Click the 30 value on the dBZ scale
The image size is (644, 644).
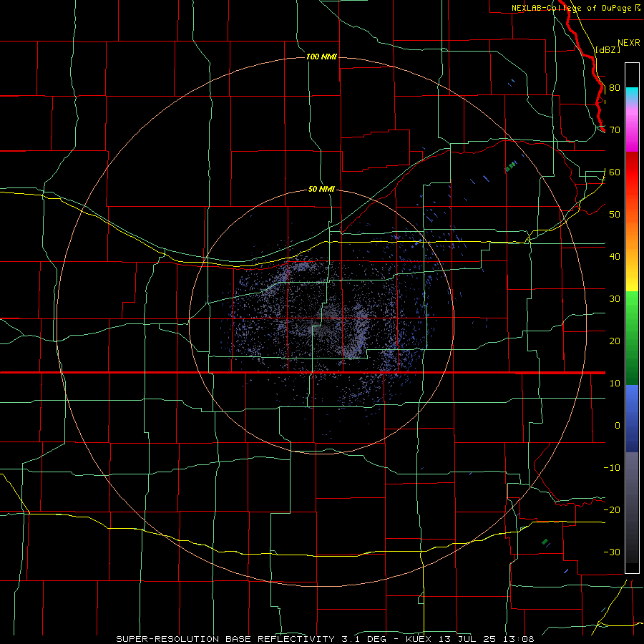click(x=615, y=299)
